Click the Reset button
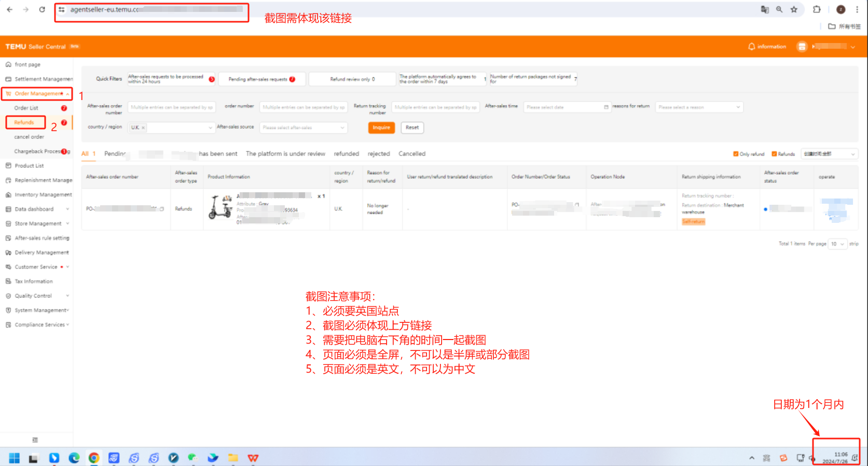This screenshot has width=868, height=466. [412, 128]
